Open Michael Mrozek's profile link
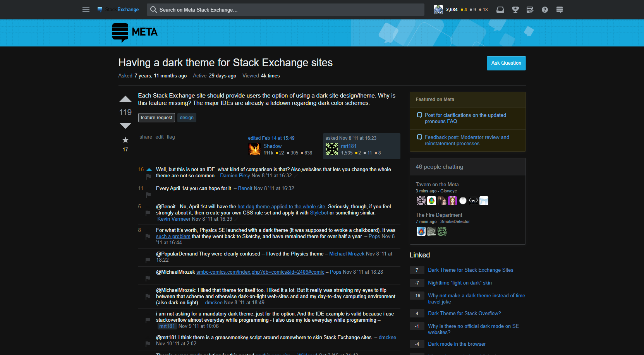644x355 pixels. (x=347, y=254)
